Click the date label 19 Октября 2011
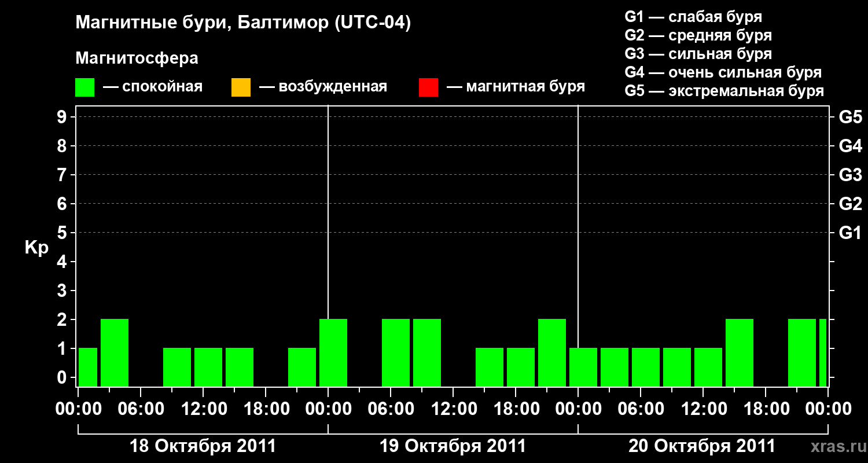868x463 pixels. [x=453, y=446]
